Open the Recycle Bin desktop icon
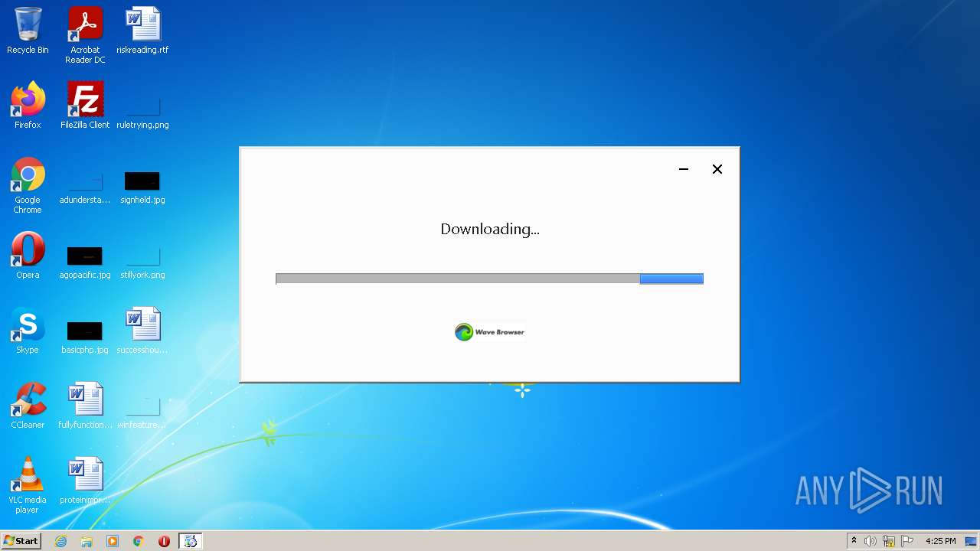Image resolution: width=980 pixels, height=551 pixels. pyautogui.click(x=28, y=31)
